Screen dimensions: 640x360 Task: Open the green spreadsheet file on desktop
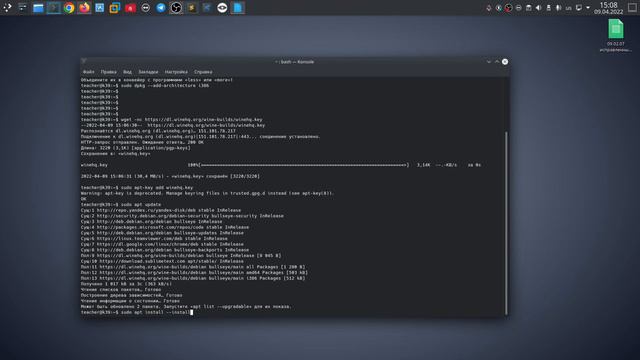616,35
